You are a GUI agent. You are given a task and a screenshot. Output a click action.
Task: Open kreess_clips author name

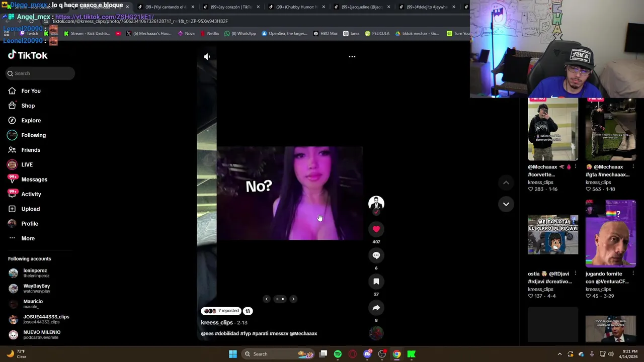[x=217, y=323]
